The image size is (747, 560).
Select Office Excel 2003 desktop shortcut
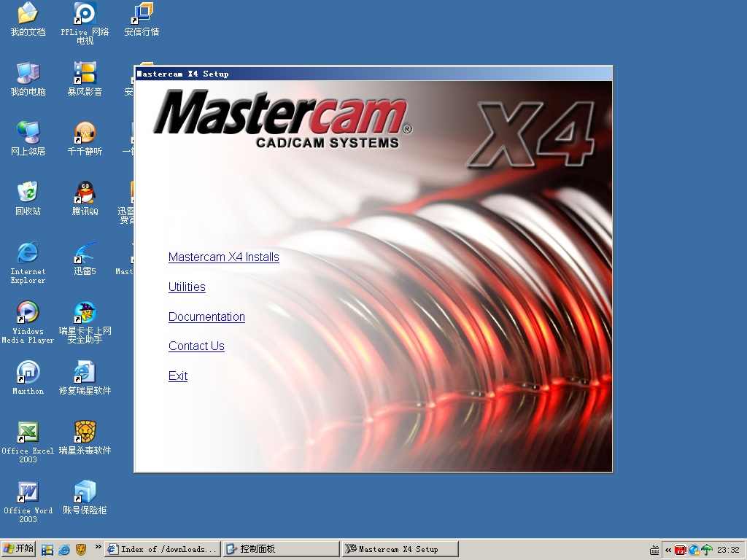28,442
